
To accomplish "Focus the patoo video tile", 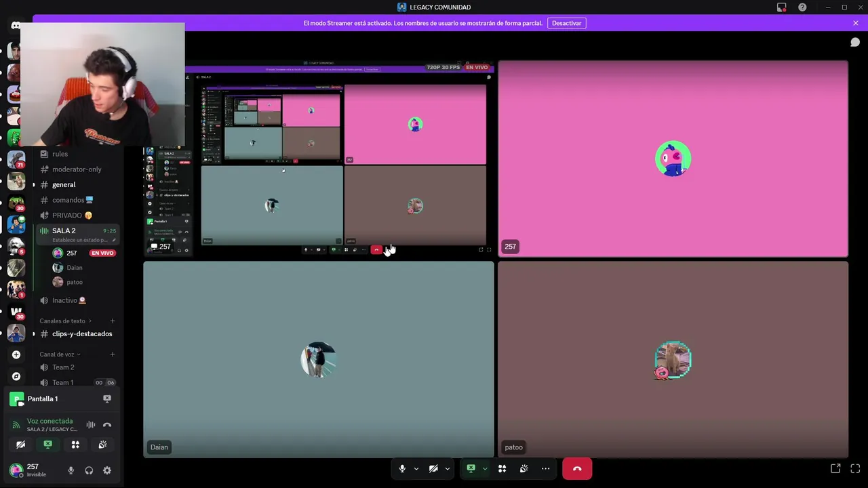I will pos(673,359).
